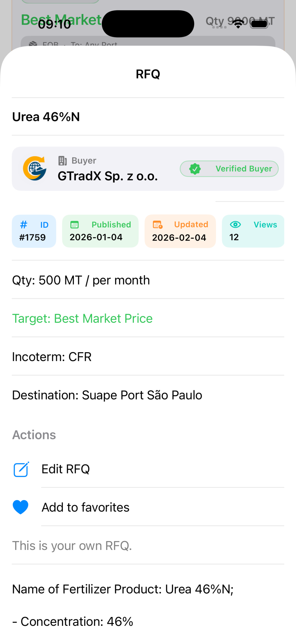Tap Target: Best Market Price text
This screenshot has height=644, width=296.
[82, 318]
